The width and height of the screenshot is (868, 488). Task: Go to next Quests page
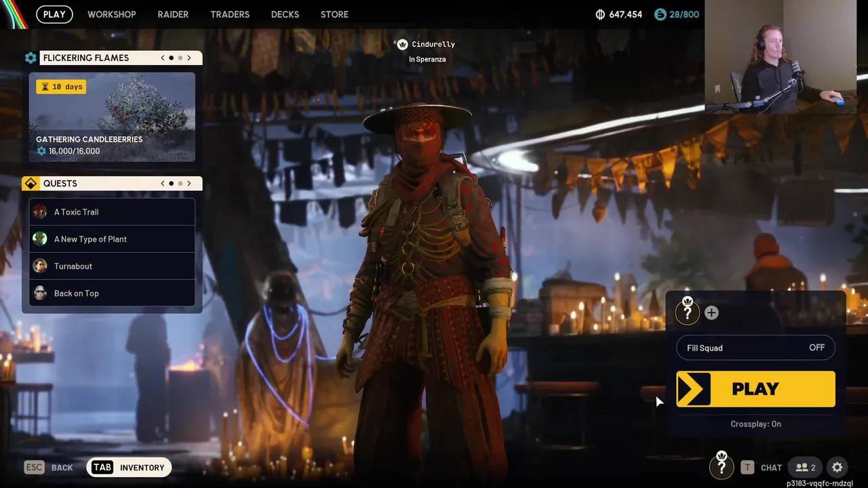[189, 183]
